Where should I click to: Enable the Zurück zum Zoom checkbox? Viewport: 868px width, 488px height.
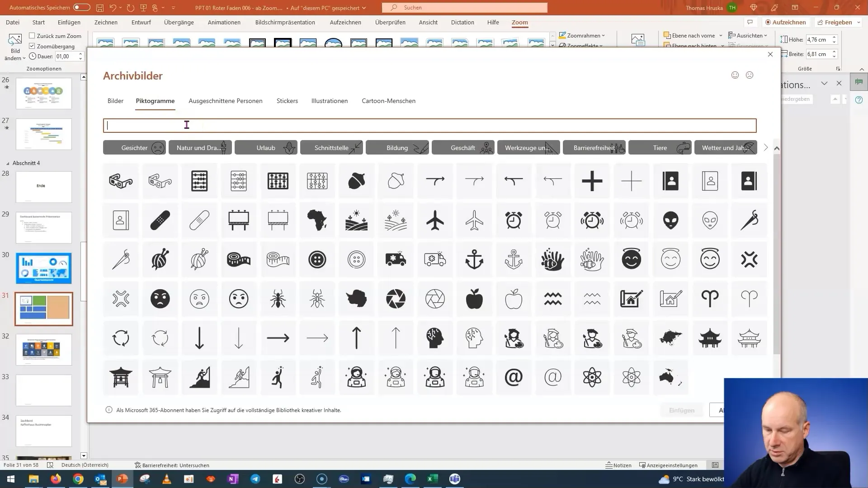[x=32, y=36]
